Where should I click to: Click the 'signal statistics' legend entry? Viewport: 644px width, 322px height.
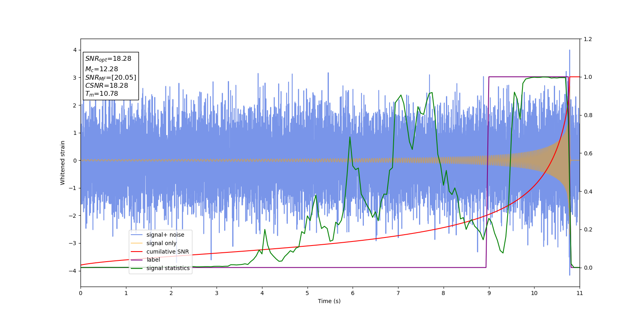click(x=168, y=268)
